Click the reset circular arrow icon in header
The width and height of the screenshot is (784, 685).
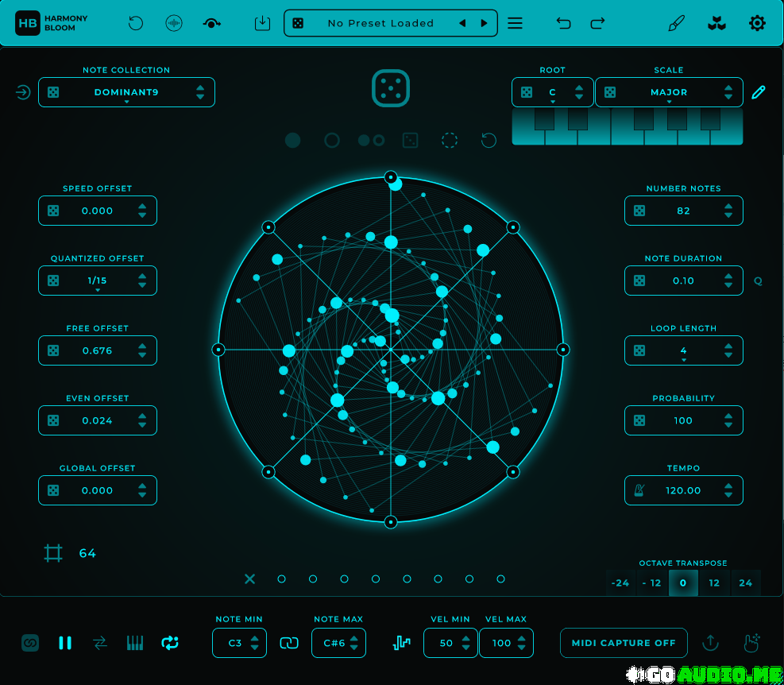point(136,23)
